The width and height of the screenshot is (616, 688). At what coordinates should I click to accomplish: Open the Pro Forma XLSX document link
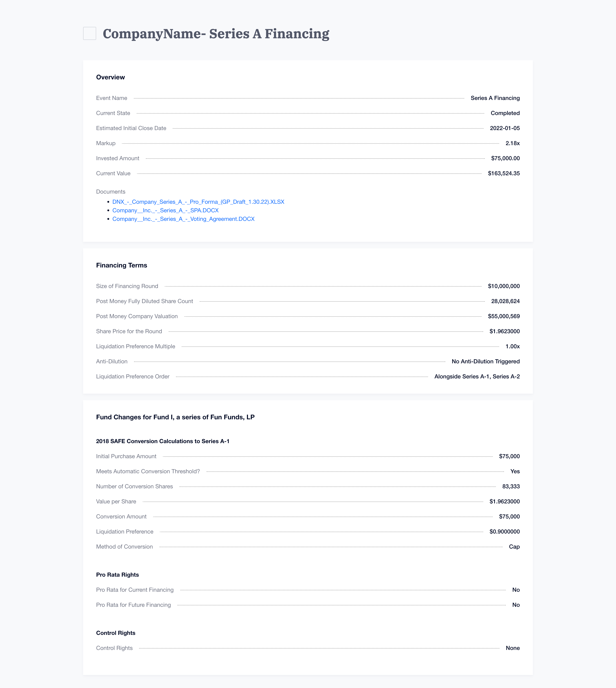click(198, 202)
